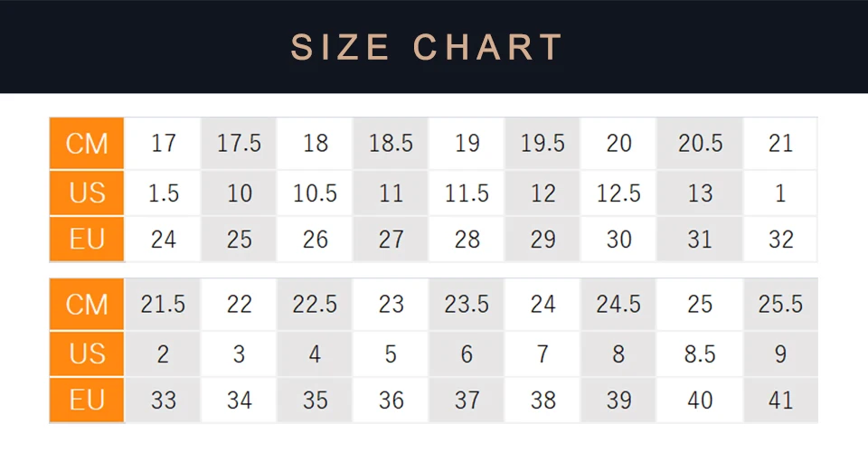Select the 18.5 CM cell

tap(391, 143)
